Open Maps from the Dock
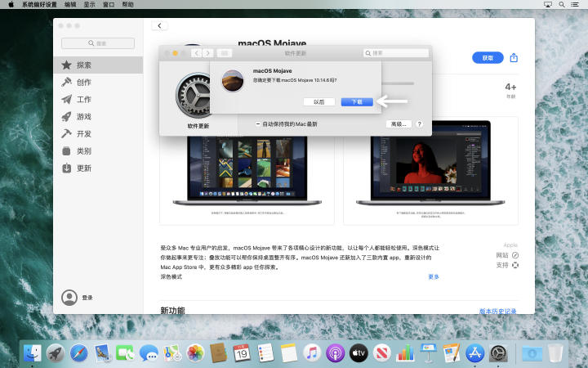This screenshot has width=588, height=368. [x=172, y=353]
